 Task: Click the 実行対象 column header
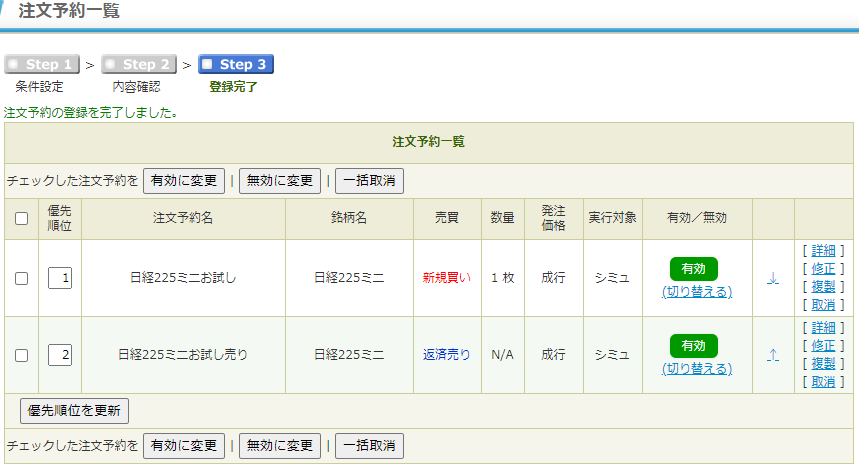coord(612,218)
